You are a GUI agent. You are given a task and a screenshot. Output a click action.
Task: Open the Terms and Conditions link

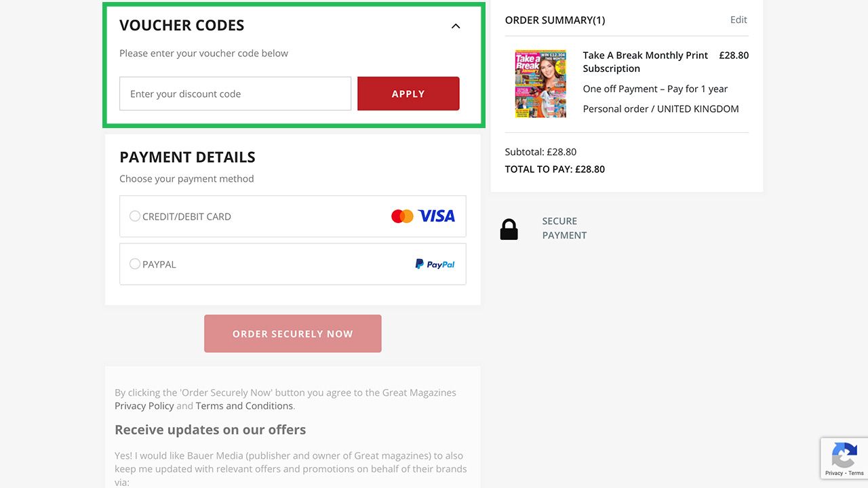[x=244, y=406]
